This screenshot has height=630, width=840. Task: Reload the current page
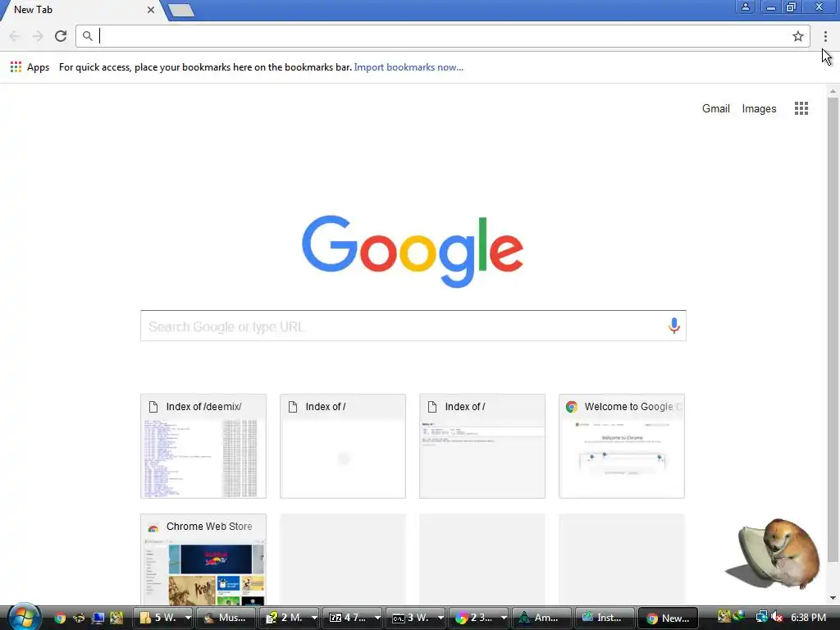coord(61,36)
